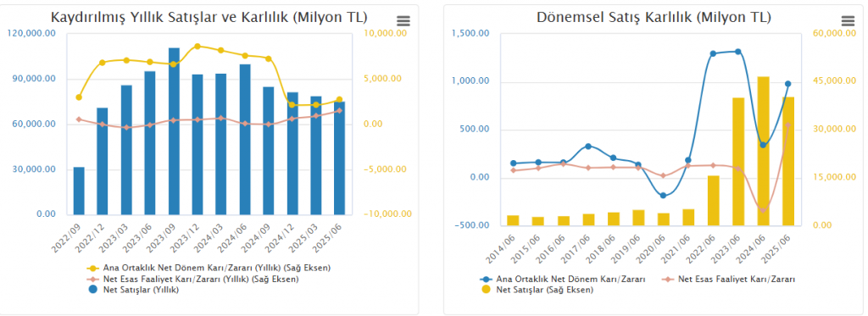Open hamburger menu of Dönemsel Satış Karlılık chart
868x316 pixels.
pyautogui.click(x=848, y=21)
